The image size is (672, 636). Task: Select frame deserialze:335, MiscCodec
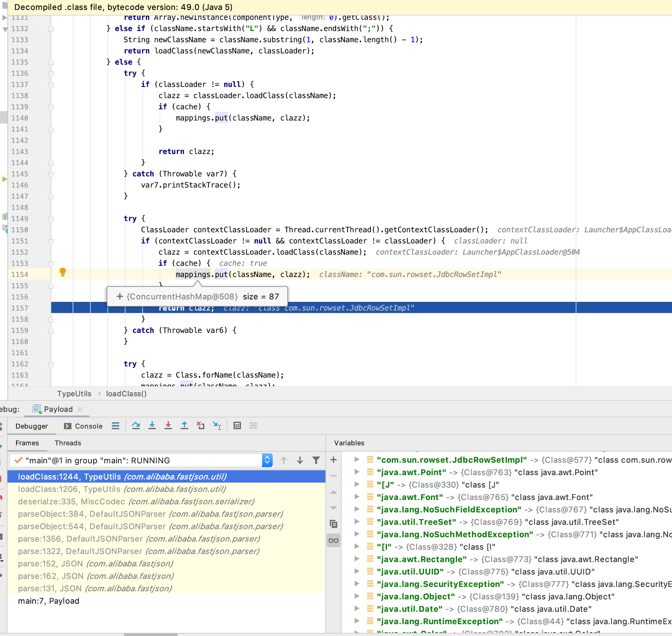point(166,502)
